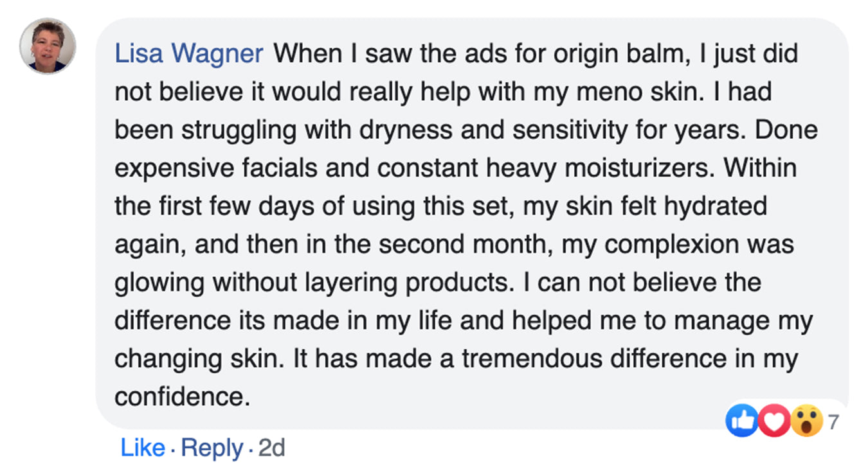
Task: Reply to Lisa Wagner's comment
Action: coord(212,448)
